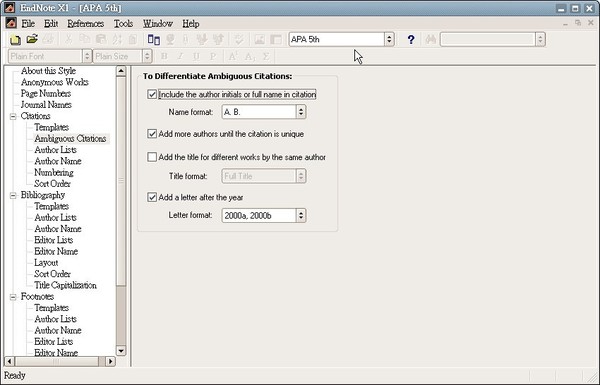The height and width of the screenshot is (385, 600).
Task: Close the inner APA 5th style window
Action: tap(591, 23)
